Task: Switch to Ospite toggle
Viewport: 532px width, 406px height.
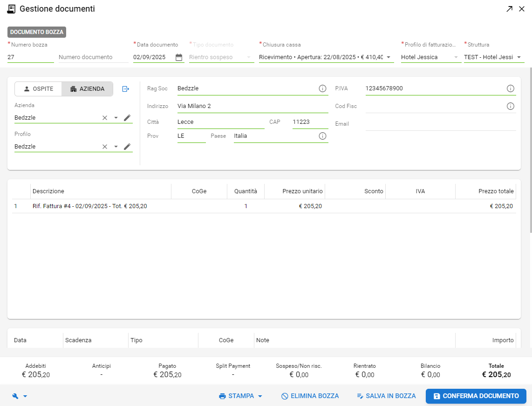Action: (x=38, y=89)
